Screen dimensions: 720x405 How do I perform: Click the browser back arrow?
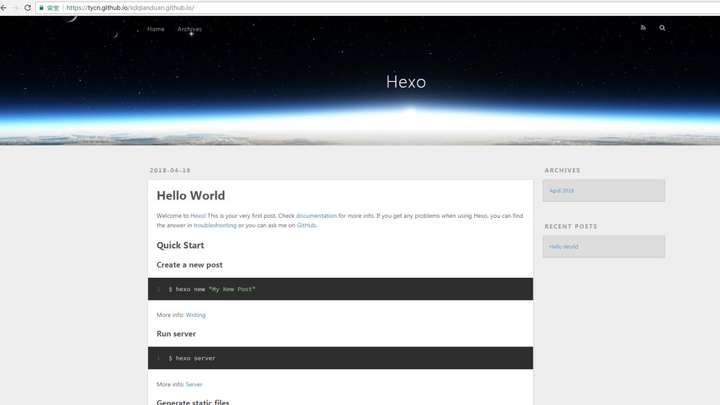point(4,8)
